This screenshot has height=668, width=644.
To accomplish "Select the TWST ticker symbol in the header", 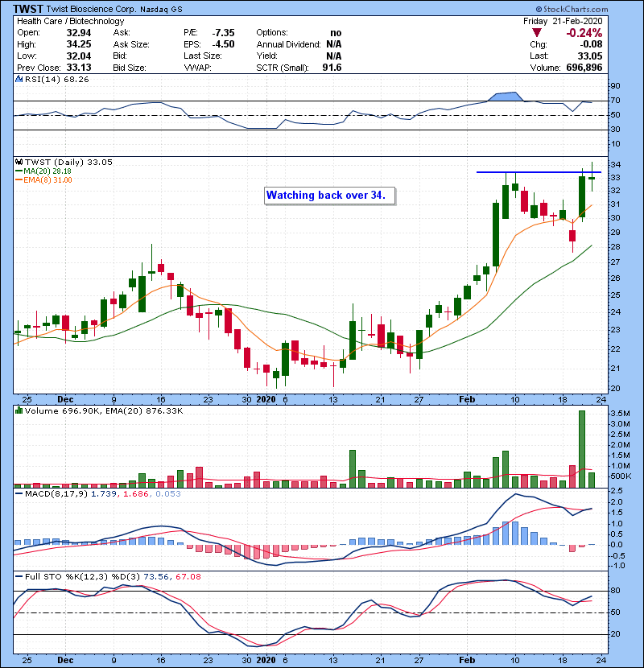I will point(28,9).
